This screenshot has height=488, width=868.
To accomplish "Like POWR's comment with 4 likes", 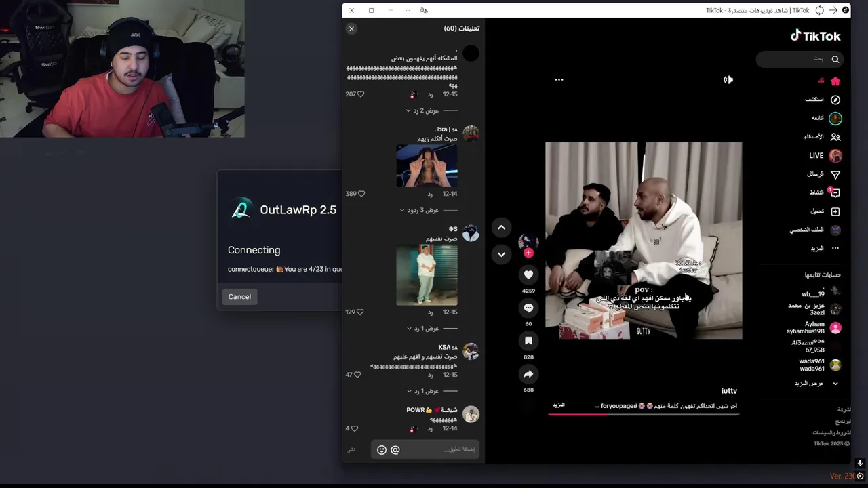I will click(354, 428).
